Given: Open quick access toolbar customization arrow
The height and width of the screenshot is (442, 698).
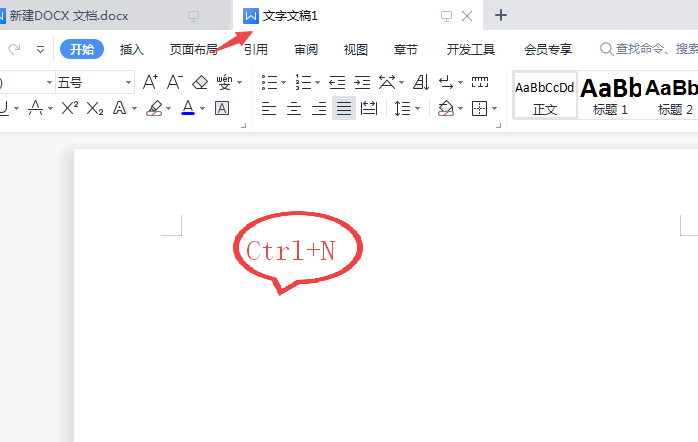Looking at the screenshot, I should click(x=40, y=49).
